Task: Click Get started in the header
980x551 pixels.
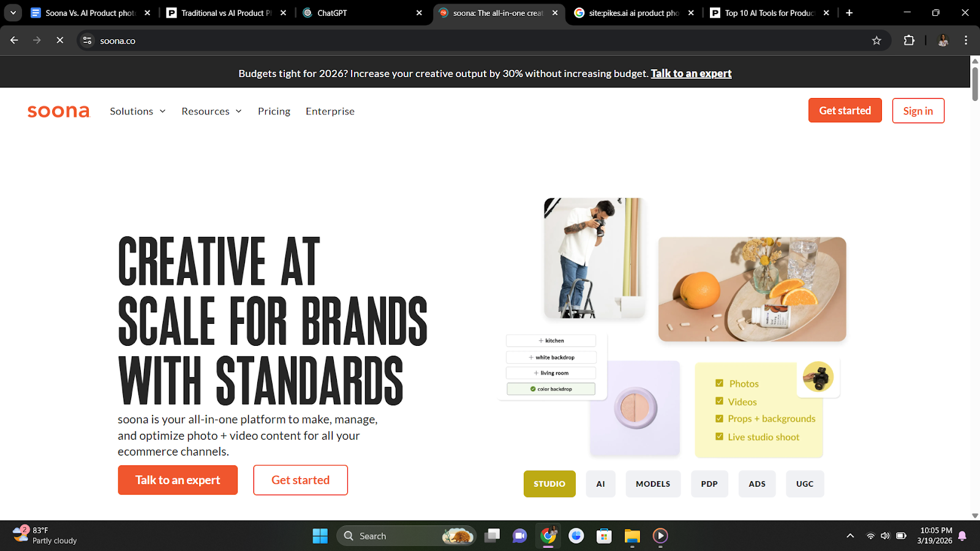Action: coord(845,110)
